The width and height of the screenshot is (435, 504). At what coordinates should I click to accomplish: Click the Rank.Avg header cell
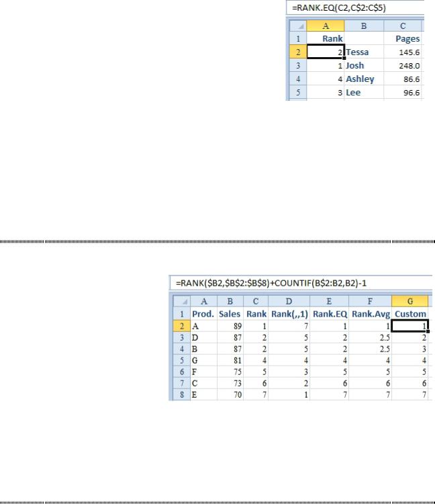pos(370,314)
